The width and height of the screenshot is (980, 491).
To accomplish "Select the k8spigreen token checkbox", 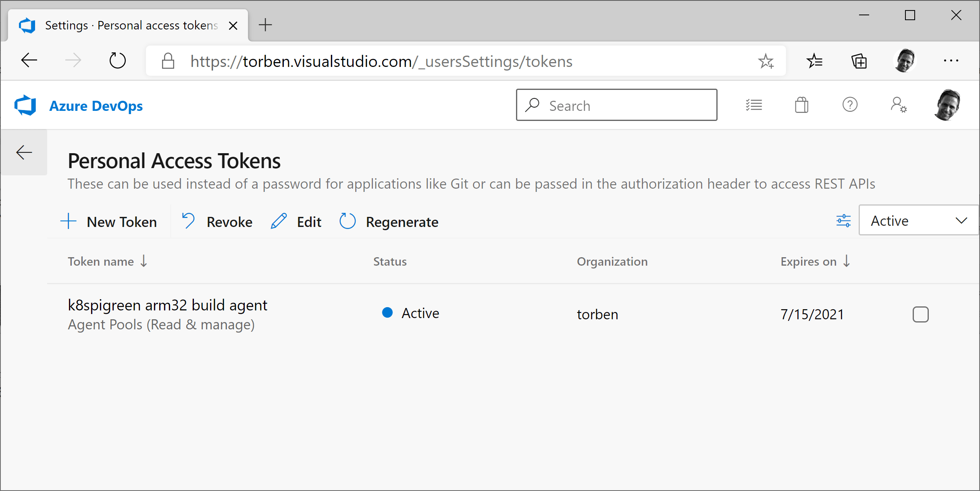I will tap(920, 314).
